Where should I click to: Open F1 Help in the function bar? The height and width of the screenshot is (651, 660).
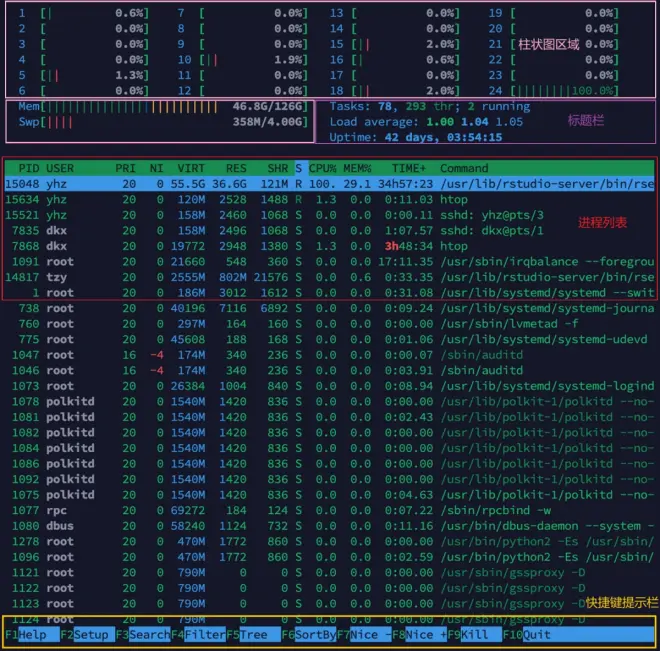pyautogui.click(x=32, y=635)
